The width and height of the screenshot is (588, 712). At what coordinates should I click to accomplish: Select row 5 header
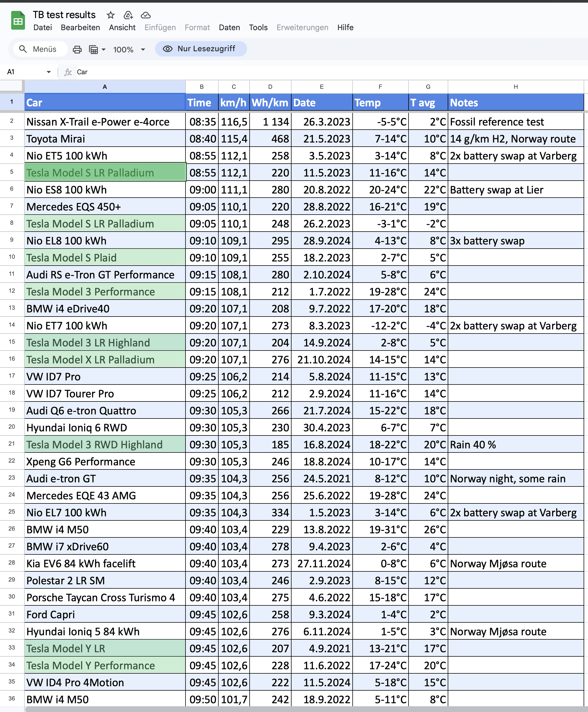click(x=12, y=172)
